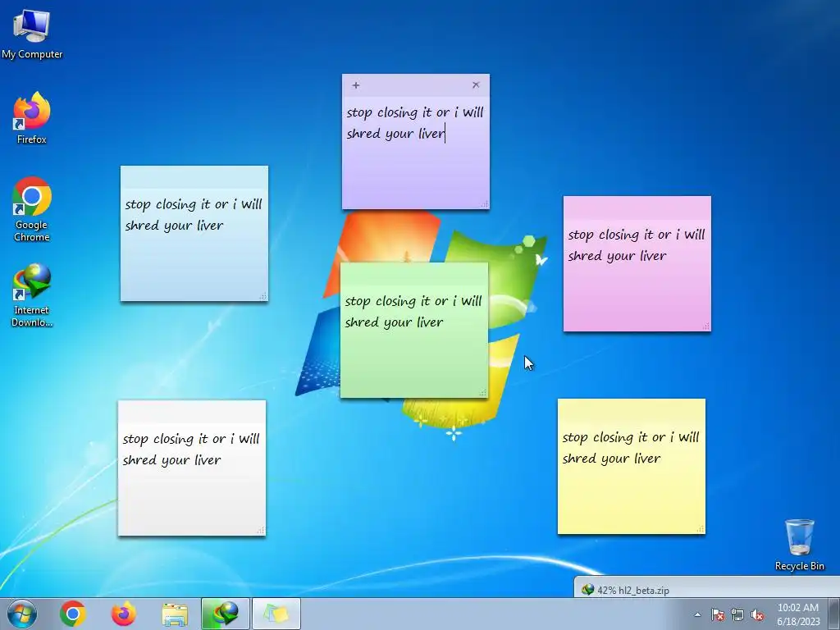
Task: Open the Recycle Bin
Action: pos(799,545)
